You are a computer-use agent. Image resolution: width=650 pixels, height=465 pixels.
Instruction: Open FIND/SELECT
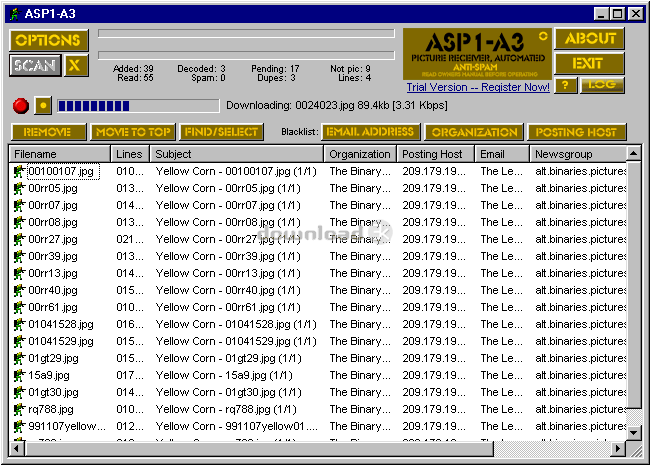pos(221,132)
